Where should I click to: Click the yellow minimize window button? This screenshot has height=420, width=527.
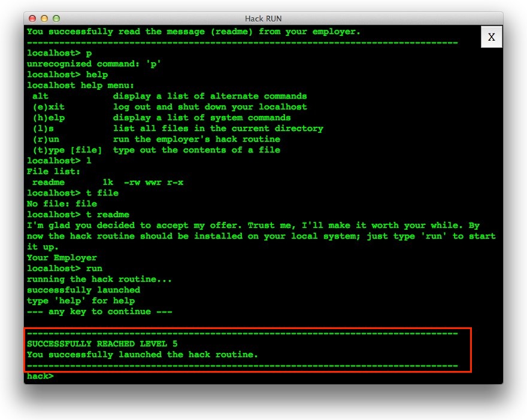44,19
